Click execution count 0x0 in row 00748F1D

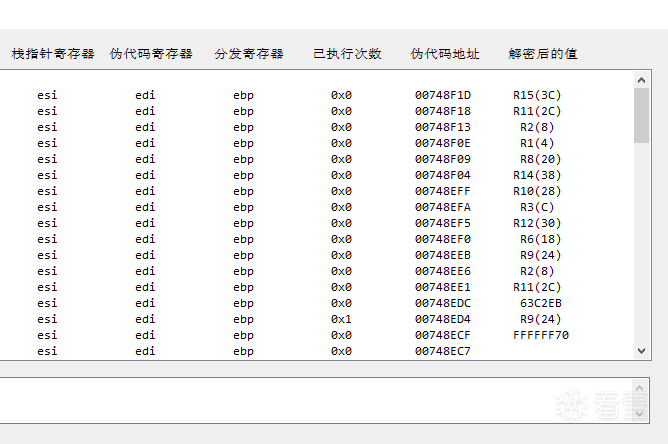[x=341, y=95]
